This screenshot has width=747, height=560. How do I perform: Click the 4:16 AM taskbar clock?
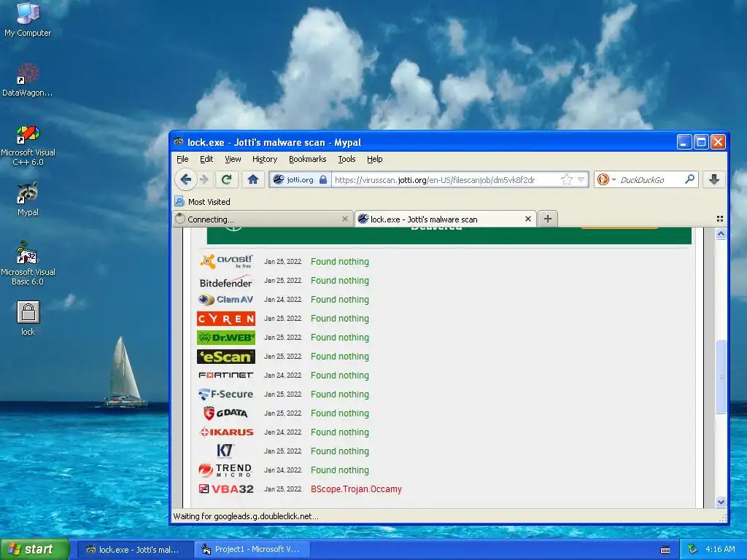click(x=720, y=550)
